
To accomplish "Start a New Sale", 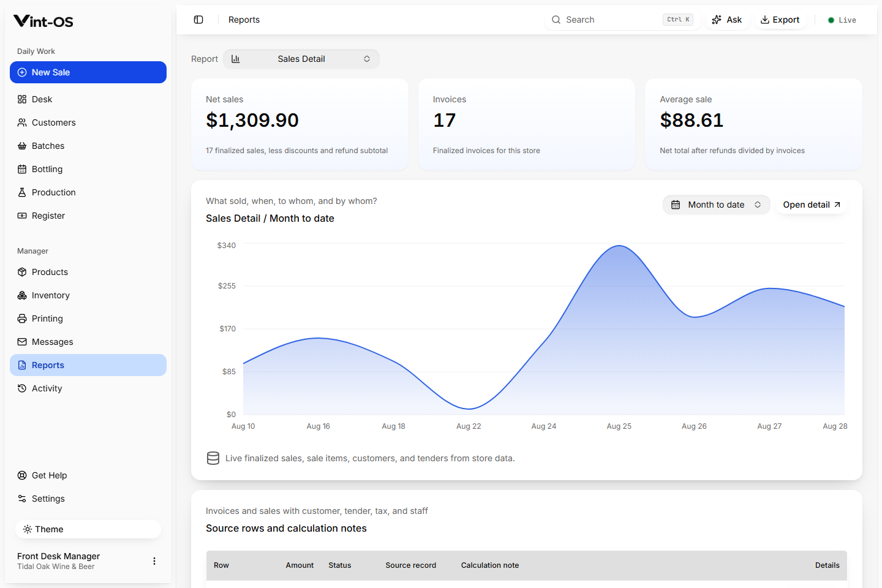I will [x=88, y=72].
